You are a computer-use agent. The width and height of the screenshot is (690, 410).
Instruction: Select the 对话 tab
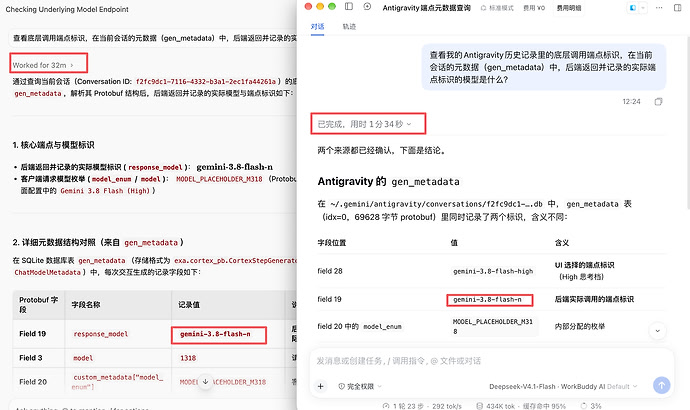tap(317, 26)
